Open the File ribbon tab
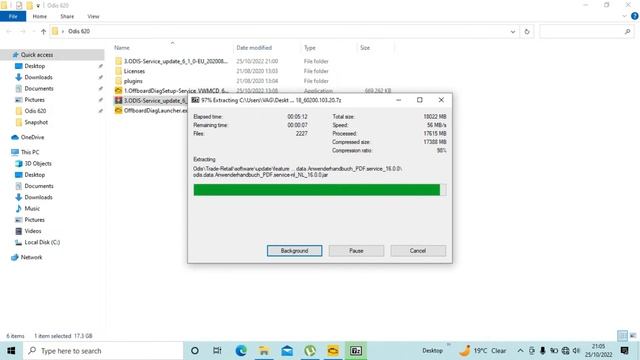640x360 pixels. (x=13, y=16)
